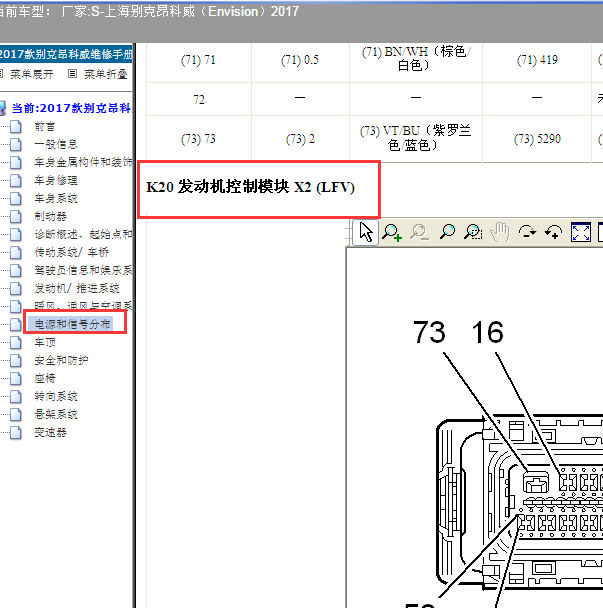Screen dimensions: 603x608
Task: Click the page icon beside 车顶
Action: (16, 342)
